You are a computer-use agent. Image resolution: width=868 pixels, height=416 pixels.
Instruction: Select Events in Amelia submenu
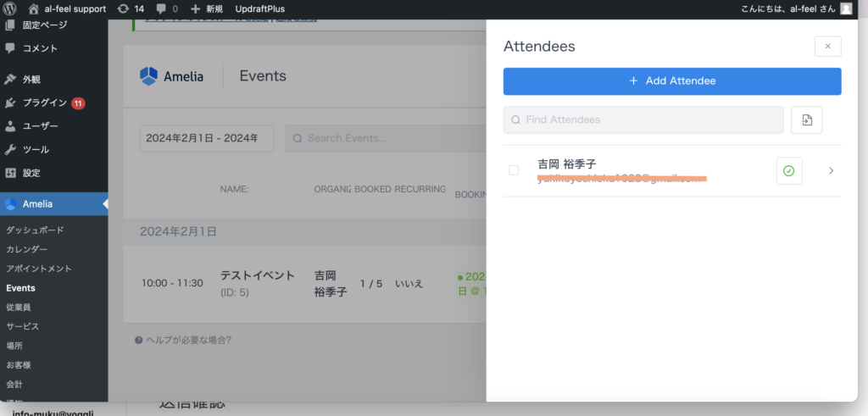pyautogui.click(x=21, y=288)
